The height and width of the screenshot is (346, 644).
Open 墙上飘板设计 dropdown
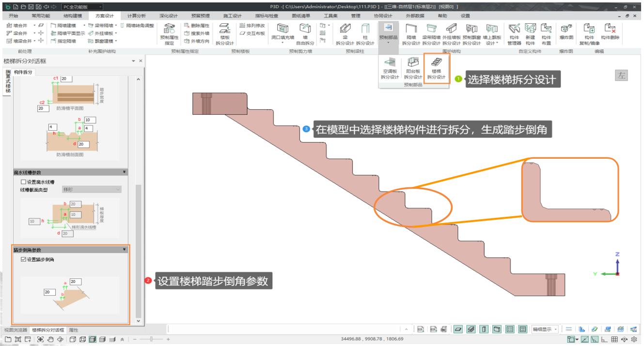(x=492, y=34)
